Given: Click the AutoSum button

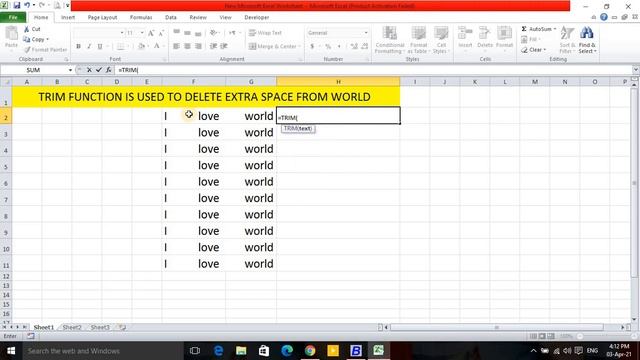Looking at the screenshot, I should tap(536, 29).
